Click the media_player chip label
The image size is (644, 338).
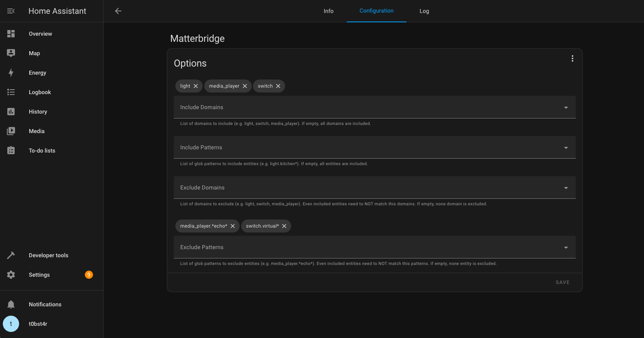pos(224,86)
